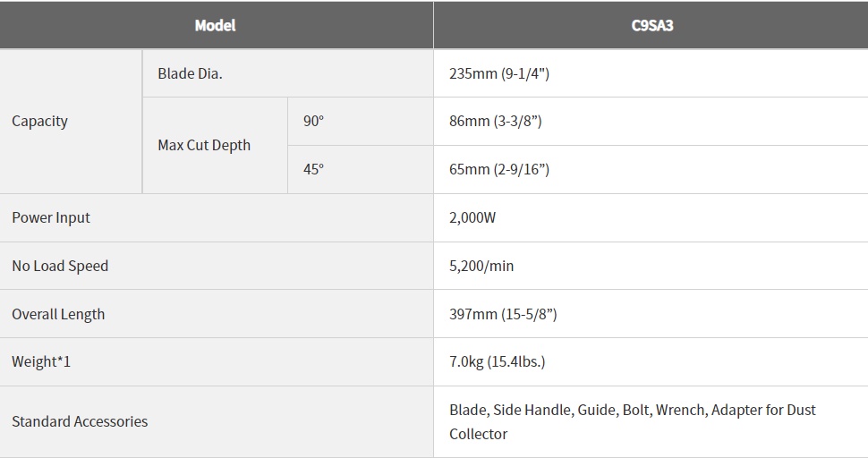This screenshot has height=458, width=868.
Task: Select the No Load Speed label
Action: pyautogui.click(x=60, y=266)
